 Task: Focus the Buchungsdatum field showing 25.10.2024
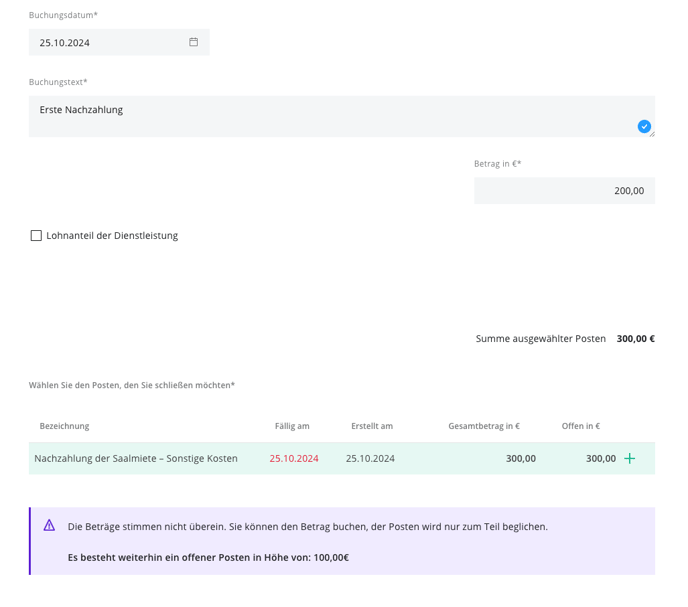(119, 42)
